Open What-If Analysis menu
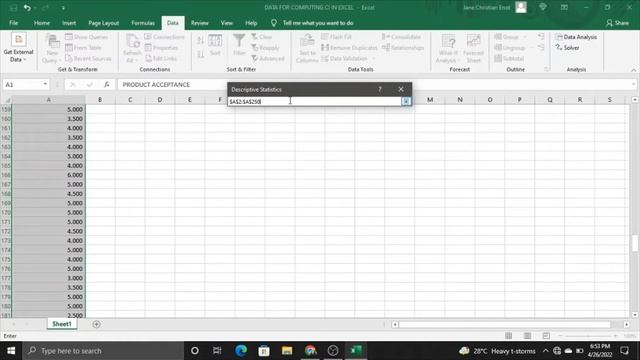Screen dimensions: 640x360 pyautogui.click(x=448, y=49)
